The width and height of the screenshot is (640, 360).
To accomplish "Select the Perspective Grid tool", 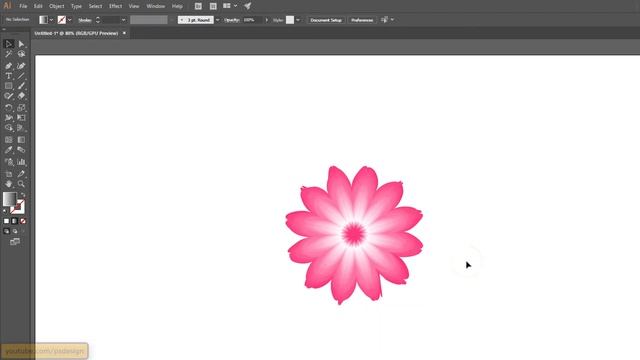I will 21,128.
